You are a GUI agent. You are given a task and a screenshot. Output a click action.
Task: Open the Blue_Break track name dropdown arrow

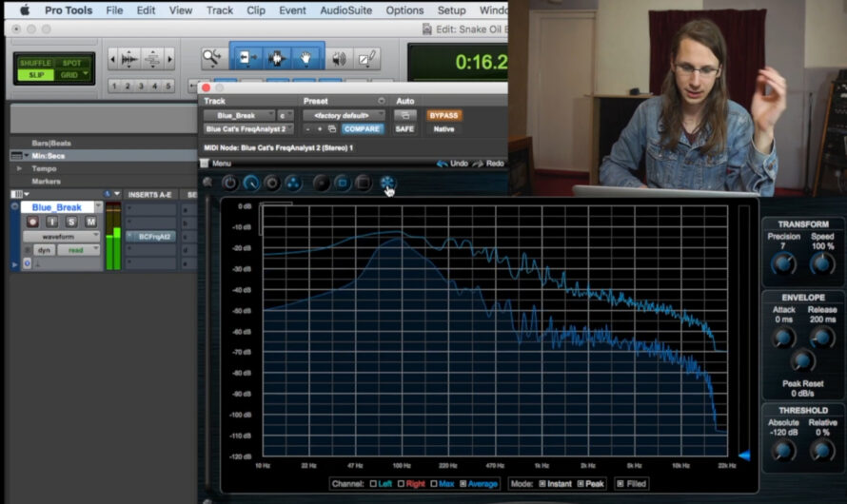coord(98,206)
